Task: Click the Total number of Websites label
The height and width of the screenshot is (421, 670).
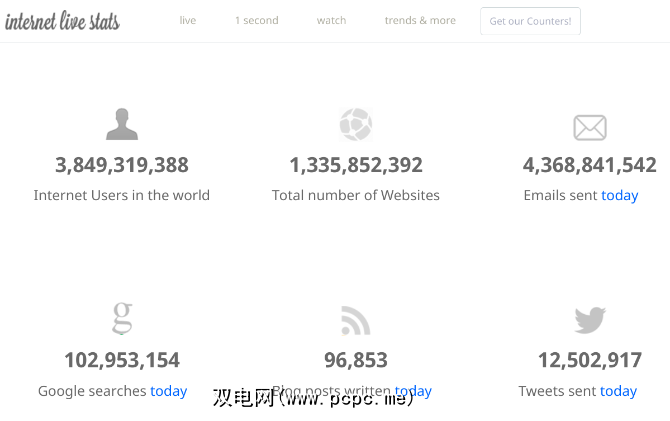Action: click(356, 195)
